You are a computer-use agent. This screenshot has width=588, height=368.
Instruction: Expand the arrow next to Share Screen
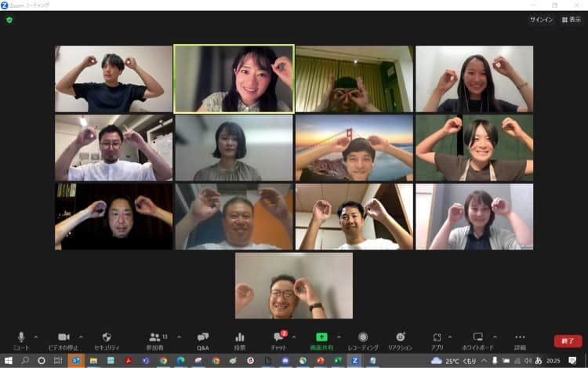pos(339,337)
